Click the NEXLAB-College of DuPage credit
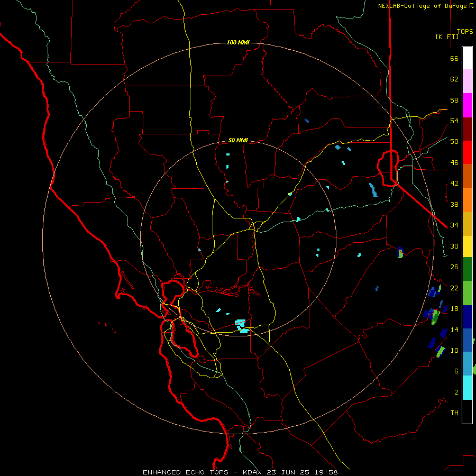 point(425,6)
